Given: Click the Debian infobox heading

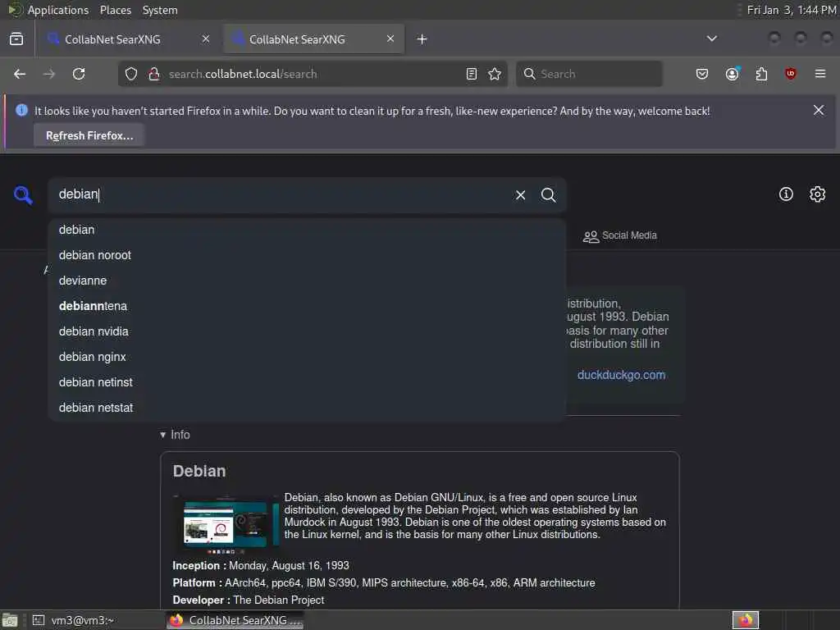Looking at the screenshot, I should [199, 471].
